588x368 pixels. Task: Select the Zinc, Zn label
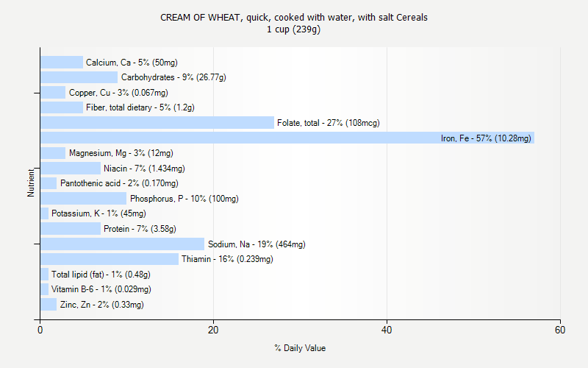(x=101, y=305)
